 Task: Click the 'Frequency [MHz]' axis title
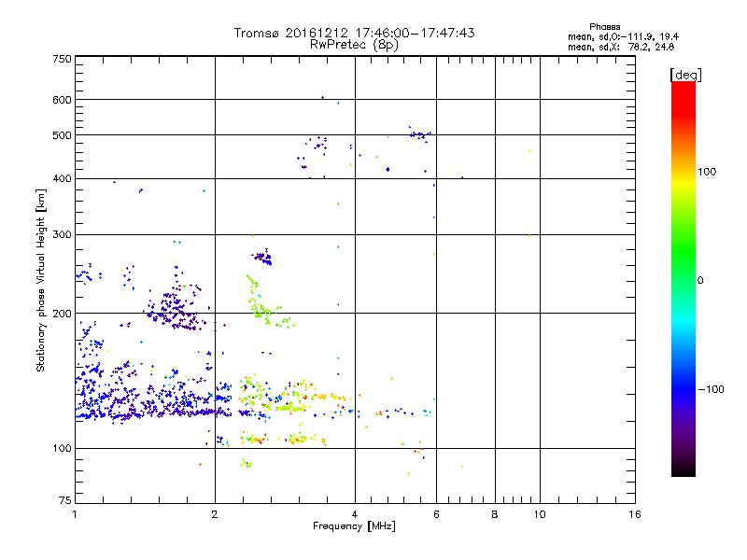354,526
